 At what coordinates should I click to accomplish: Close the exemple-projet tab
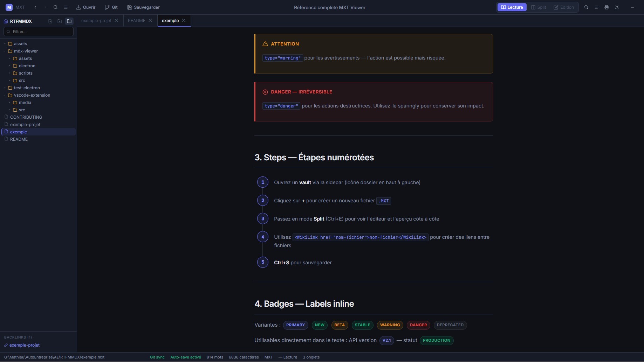116,21
